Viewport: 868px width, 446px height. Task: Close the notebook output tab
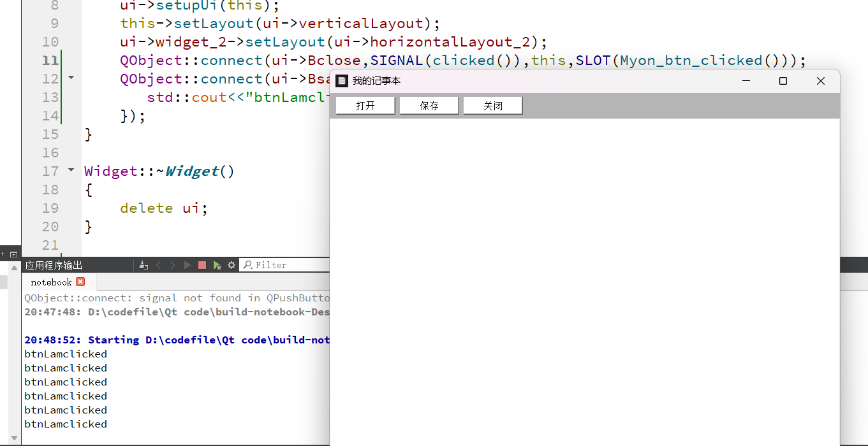[80, 282]
